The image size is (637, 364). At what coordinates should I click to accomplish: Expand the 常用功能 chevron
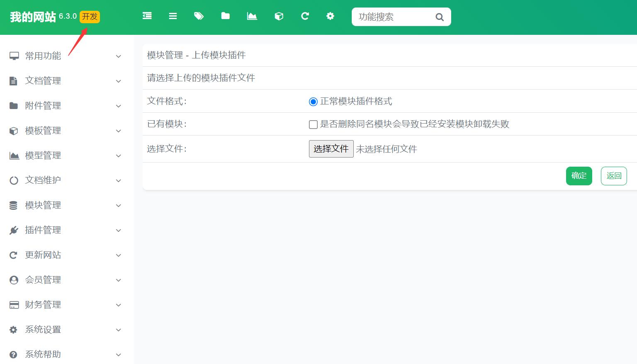[118, 56]
